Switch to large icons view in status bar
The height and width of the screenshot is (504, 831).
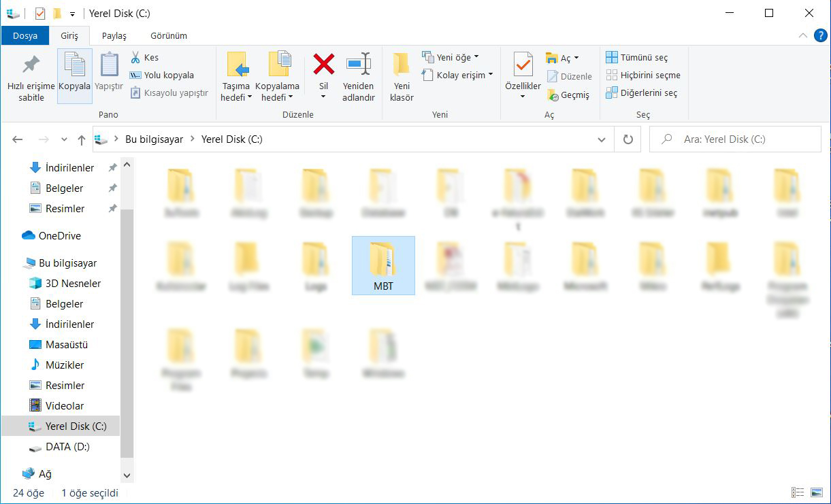[x=816, y=492]
